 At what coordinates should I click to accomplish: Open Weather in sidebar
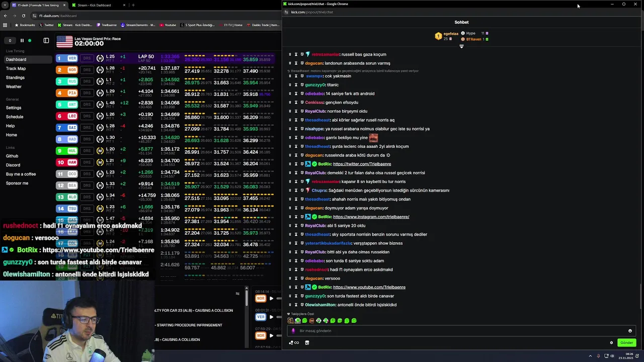click(x=14, y=86)
